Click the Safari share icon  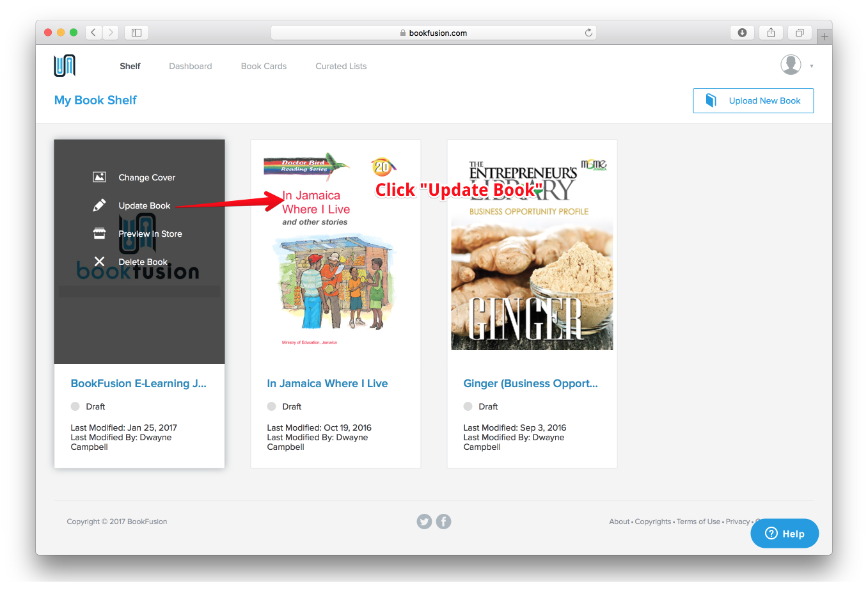(x=771, y=33)
